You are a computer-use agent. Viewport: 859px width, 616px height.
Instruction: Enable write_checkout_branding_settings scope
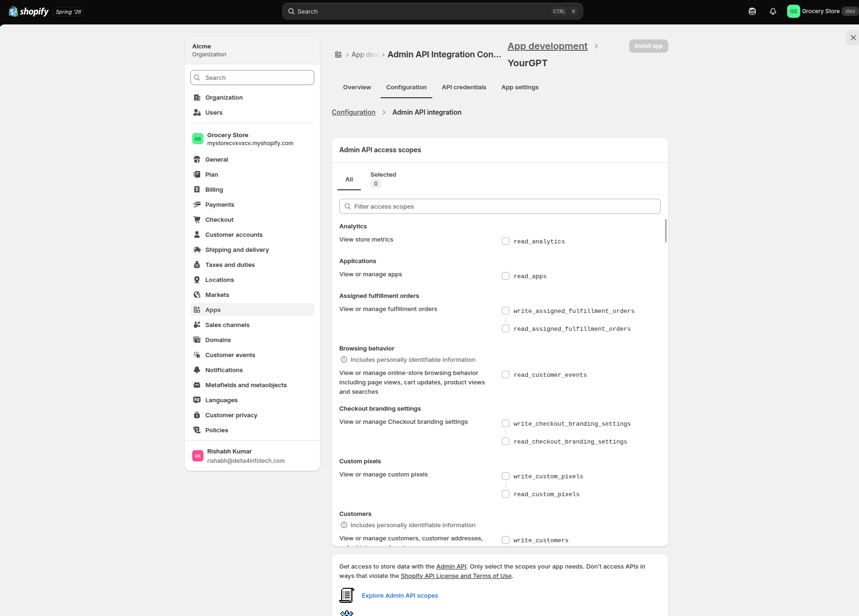pos(506,423)
